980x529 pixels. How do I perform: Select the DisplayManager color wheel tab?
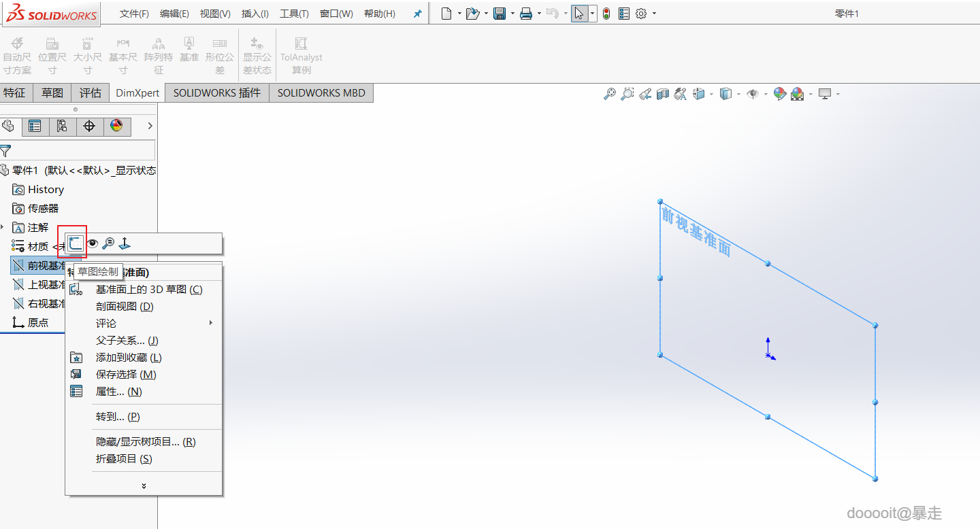click(116, 126)
